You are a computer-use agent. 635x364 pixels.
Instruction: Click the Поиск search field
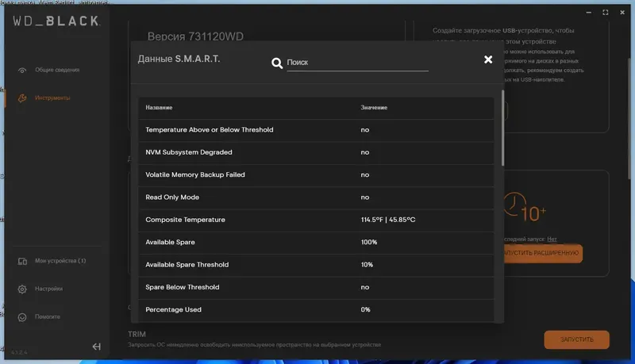357,62
